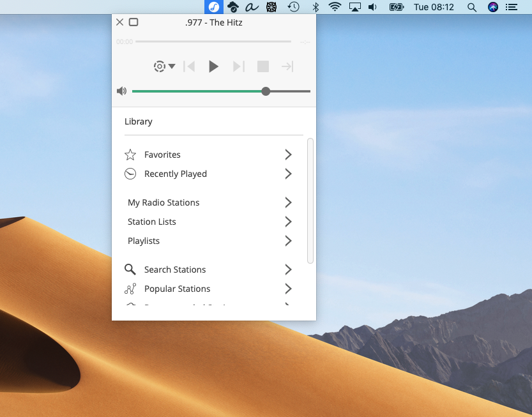532x417 pixels.
Task: Expand the My Radio Stations section
Action: 287,202
